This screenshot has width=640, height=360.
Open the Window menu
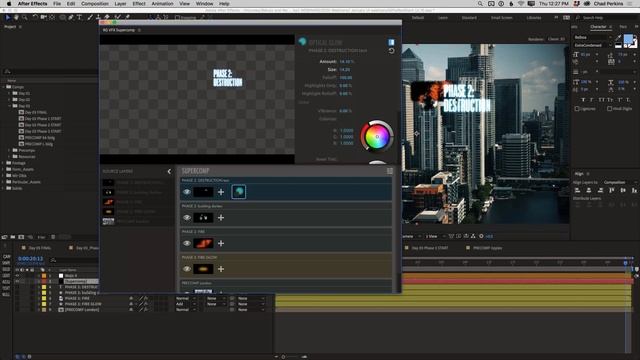pos(204,4)
